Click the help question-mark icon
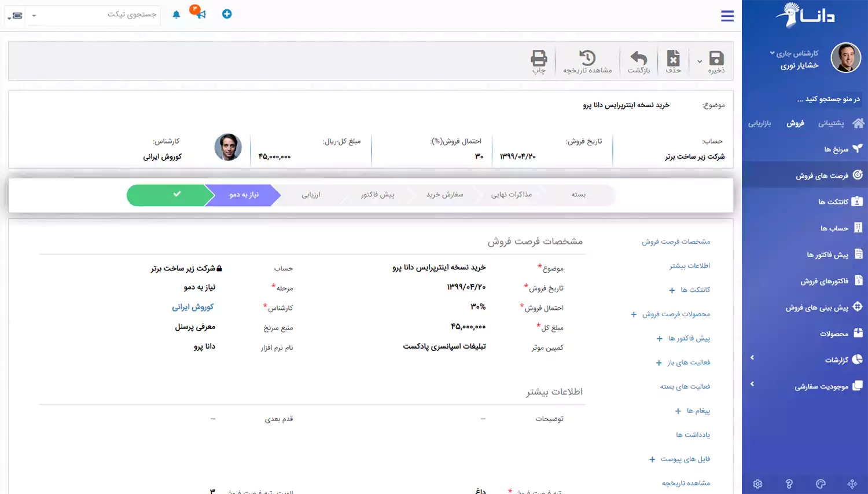Screen dimensions: 868x494 pyautogui.click(x=790, y=484)
